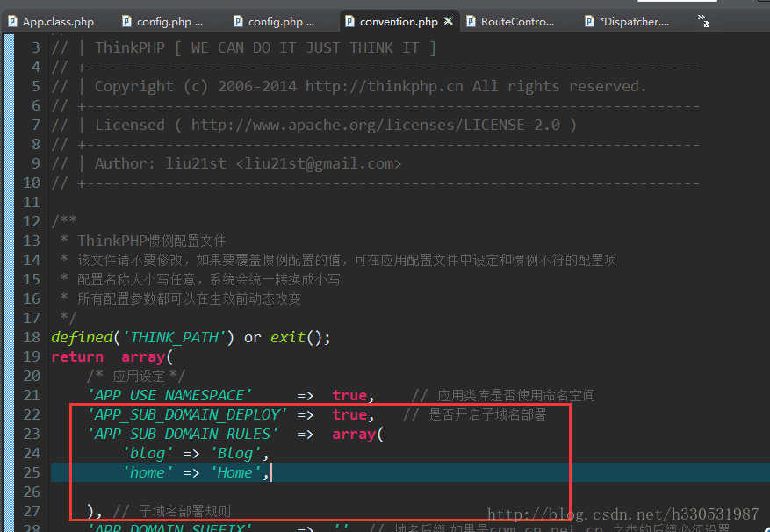The width and height of the screenshot is (770, 532).
Task: Click line number 19 in the gutter
Action: click(32, 356)
